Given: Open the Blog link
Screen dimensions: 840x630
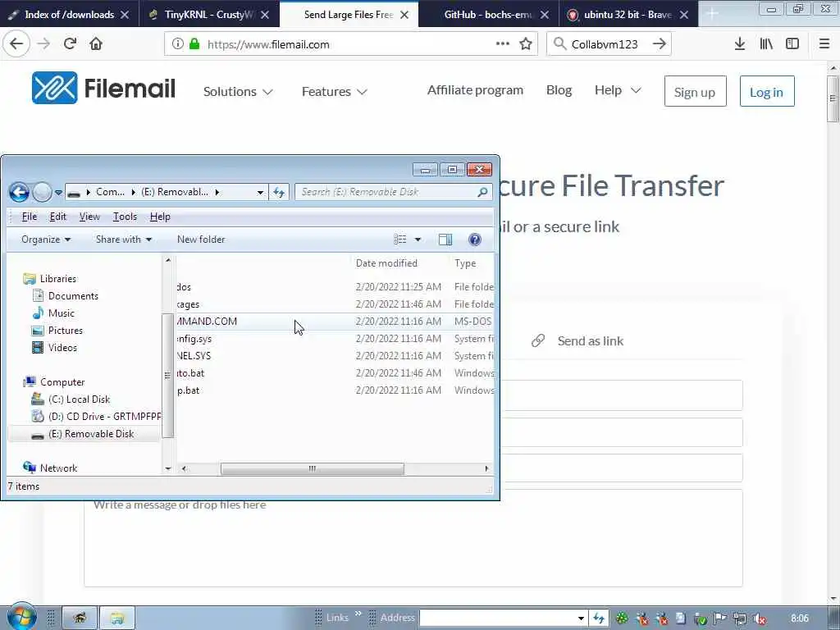Looking at the screenshot, I should [x=559, y=90].
